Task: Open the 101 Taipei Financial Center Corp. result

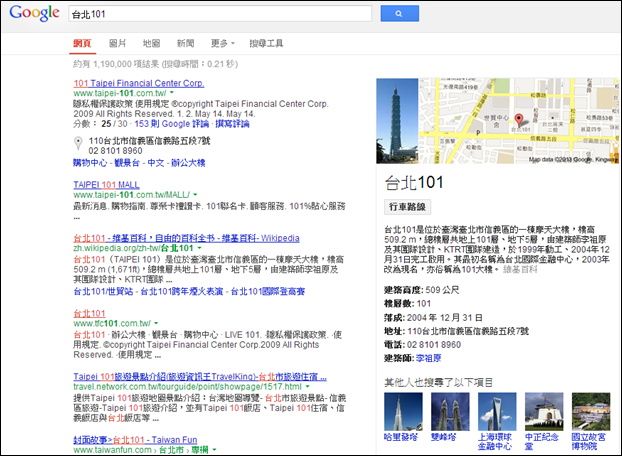Action: (139, 83)
